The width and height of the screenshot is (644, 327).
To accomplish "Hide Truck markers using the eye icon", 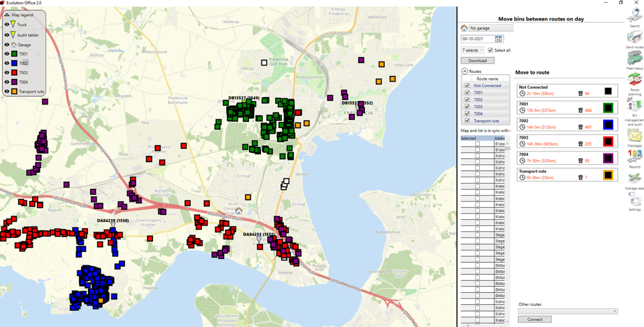I will 7,25.
